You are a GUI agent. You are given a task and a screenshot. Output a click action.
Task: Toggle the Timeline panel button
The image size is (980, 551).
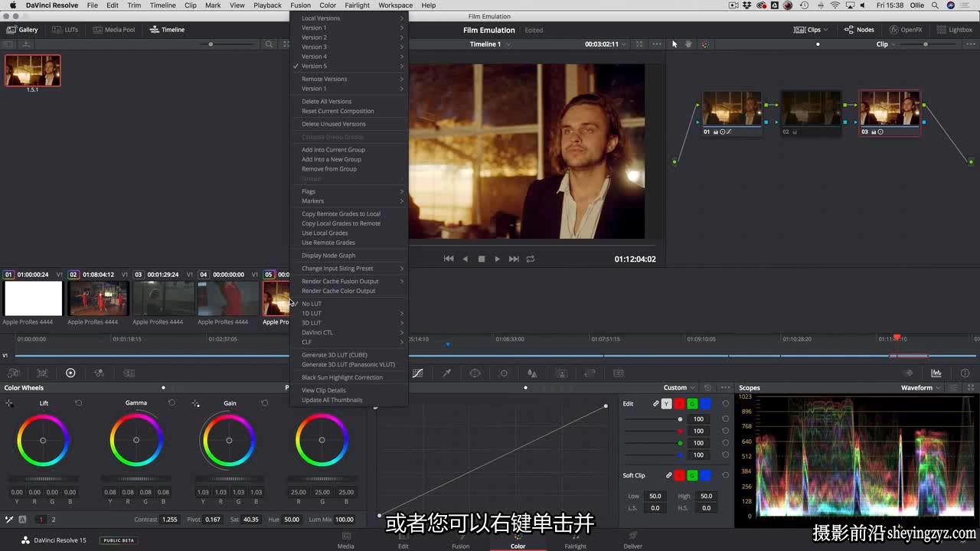tap(167, 30)
